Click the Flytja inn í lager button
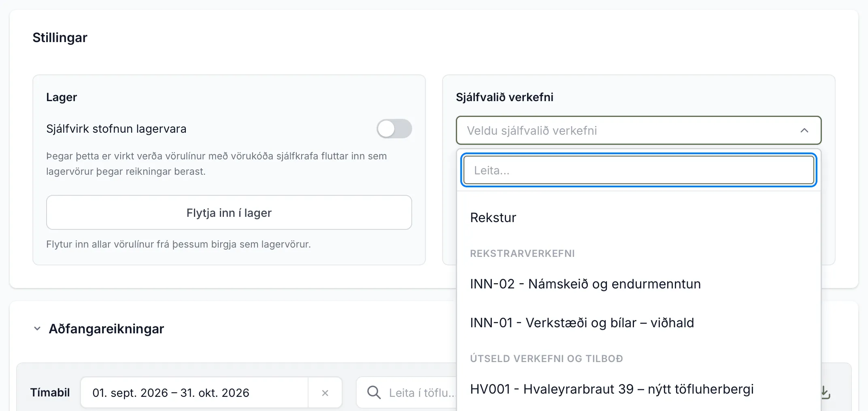 [x=229, y=212]
